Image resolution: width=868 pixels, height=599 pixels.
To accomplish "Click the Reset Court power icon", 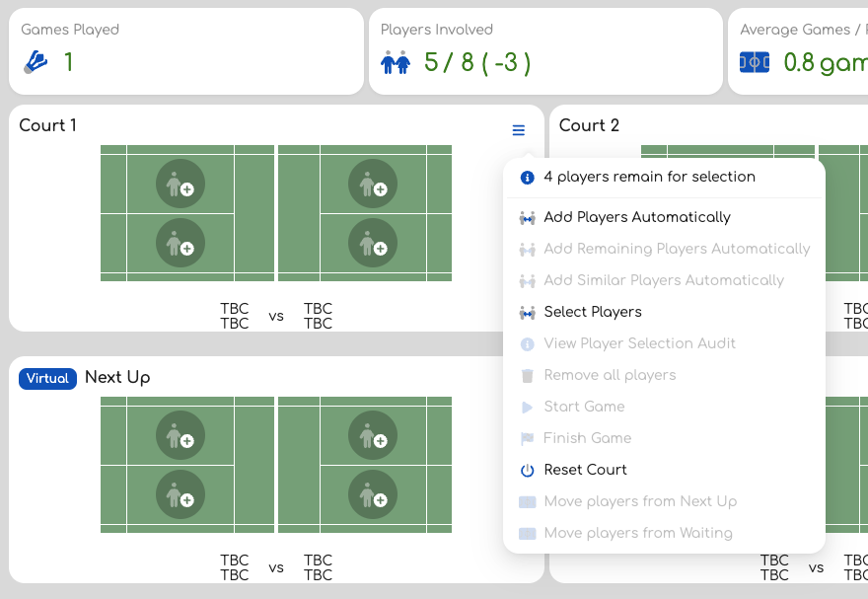I will (x=527, y=471).
